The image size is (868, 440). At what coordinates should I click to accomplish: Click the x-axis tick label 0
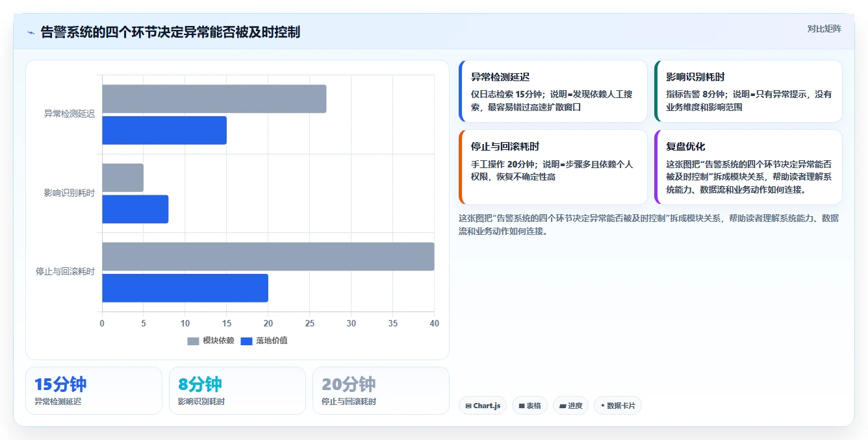pyautogui.click(x=102, y=323)
